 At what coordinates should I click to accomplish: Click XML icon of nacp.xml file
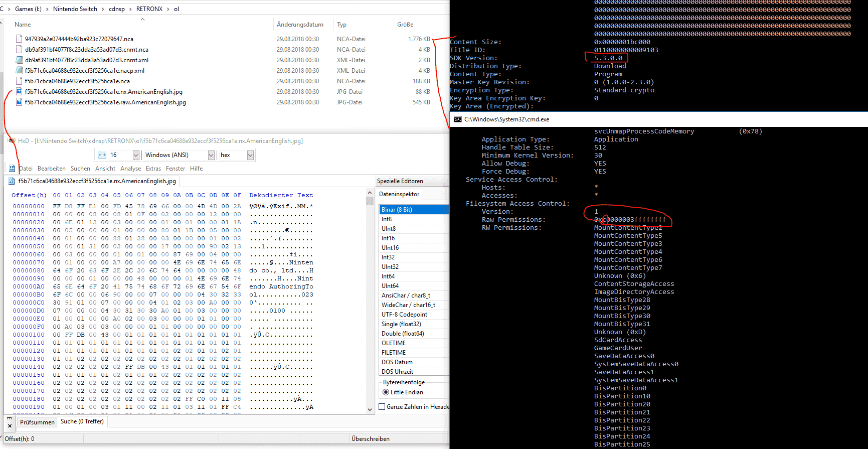coord(19,70)
